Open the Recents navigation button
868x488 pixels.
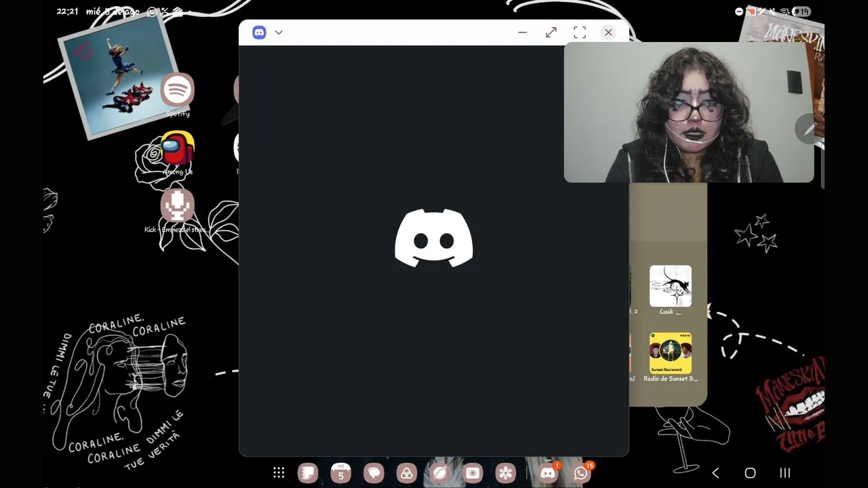785,473
